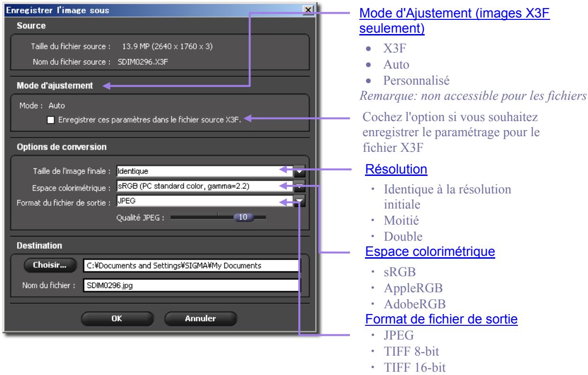
Task: Click the Qualité JPEG slider handle
Action: (x=243, y=218)
